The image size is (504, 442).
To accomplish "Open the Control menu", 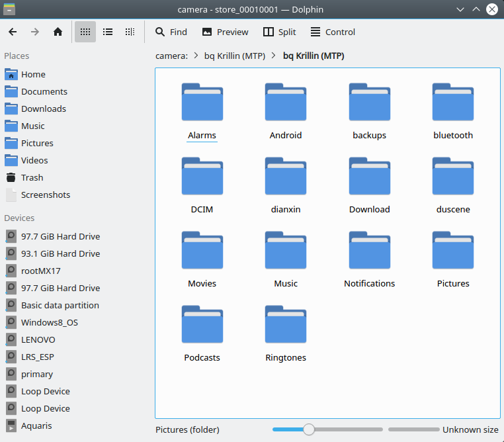I will (333, 32).
